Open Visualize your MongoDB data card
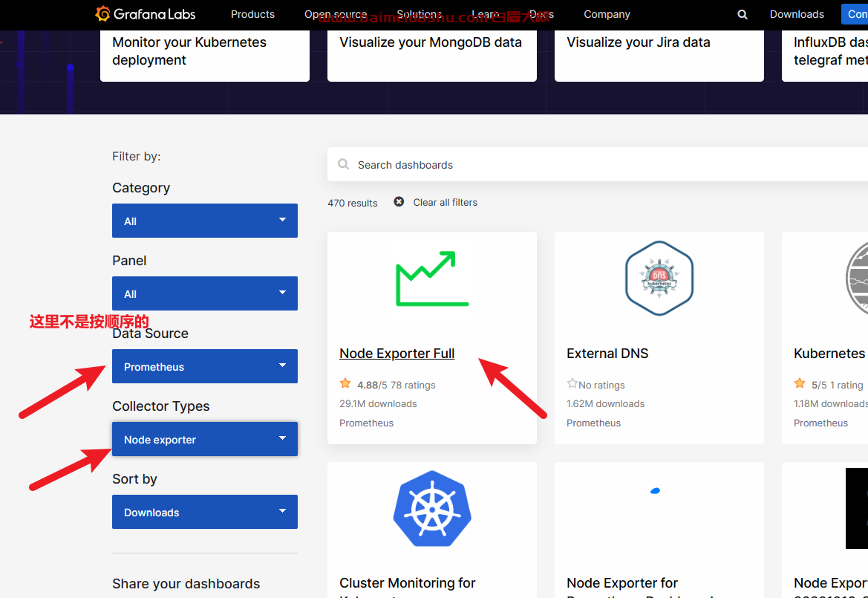The image size is (868, 598). click(x=432, y=56)
